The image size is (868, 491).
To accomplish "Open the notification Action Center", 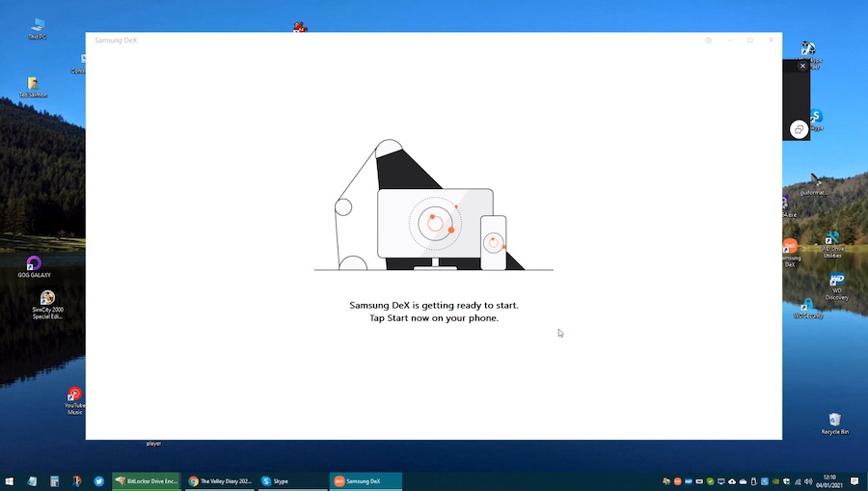I will (x=854, y=481).
